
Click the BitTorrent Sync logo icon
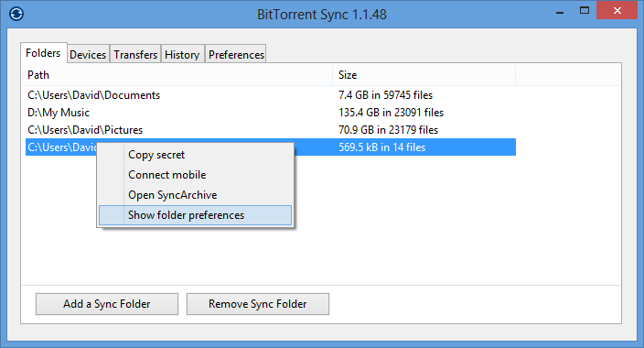(x=16, y=14)
